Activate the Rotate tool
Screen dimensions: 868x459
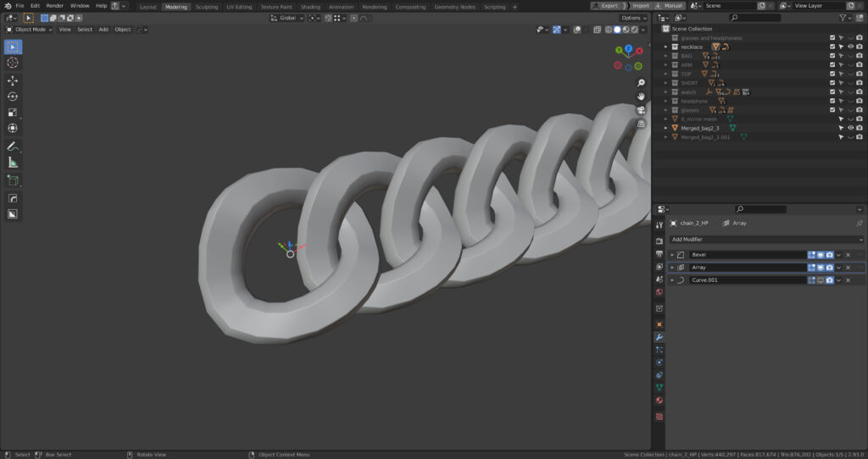pos(13,97)
